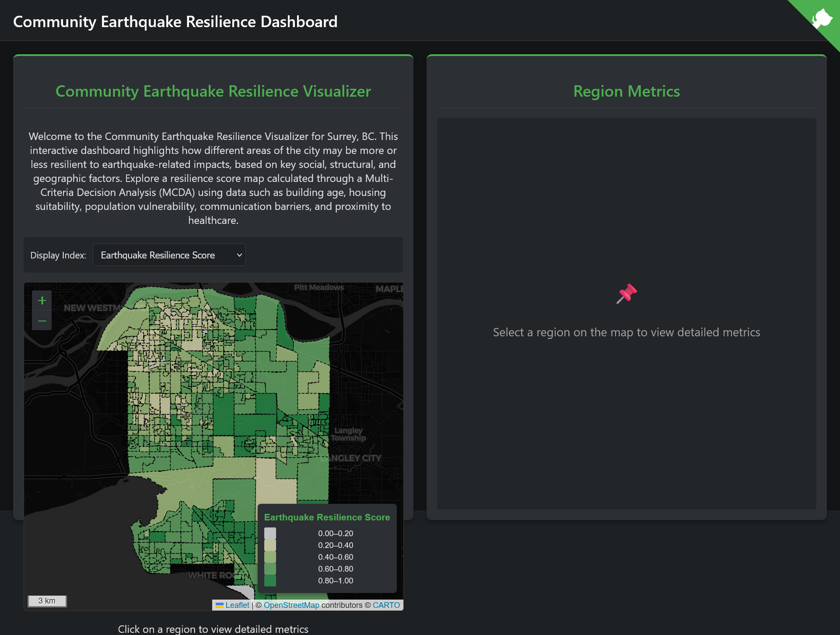Click the Langley Township map label
This screenshot has height=635, width=840.
click(348, 434)
